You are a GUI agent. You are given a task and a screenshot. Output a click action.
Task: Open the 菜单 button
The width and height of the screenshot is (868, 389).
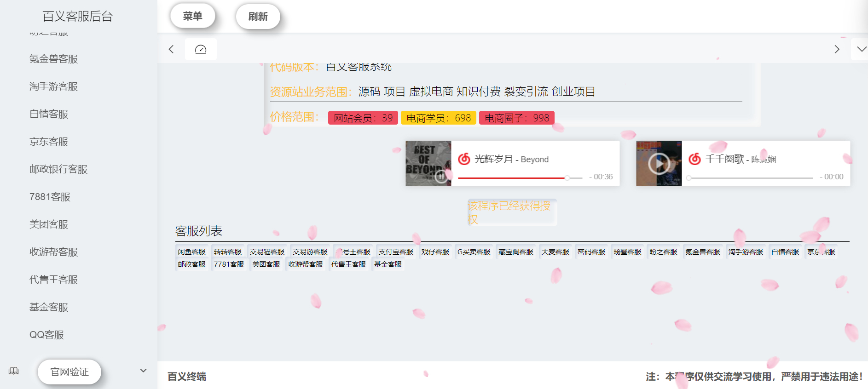tap(192, 16)
